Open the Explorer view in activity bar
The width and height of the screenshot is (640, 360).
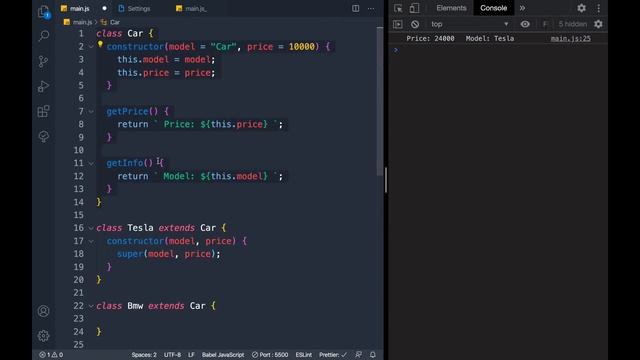point(44,11)
